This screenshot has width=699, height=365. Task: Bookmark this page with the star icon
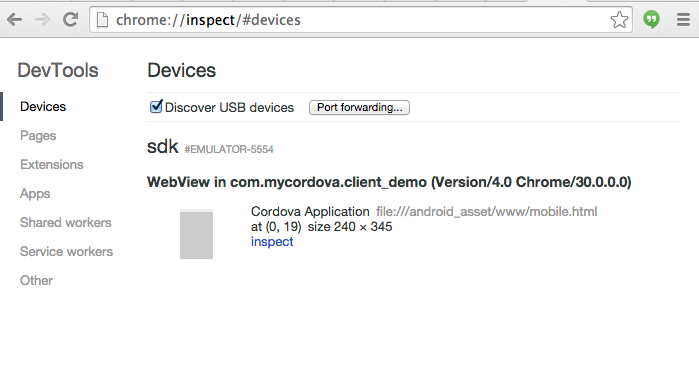619,20
